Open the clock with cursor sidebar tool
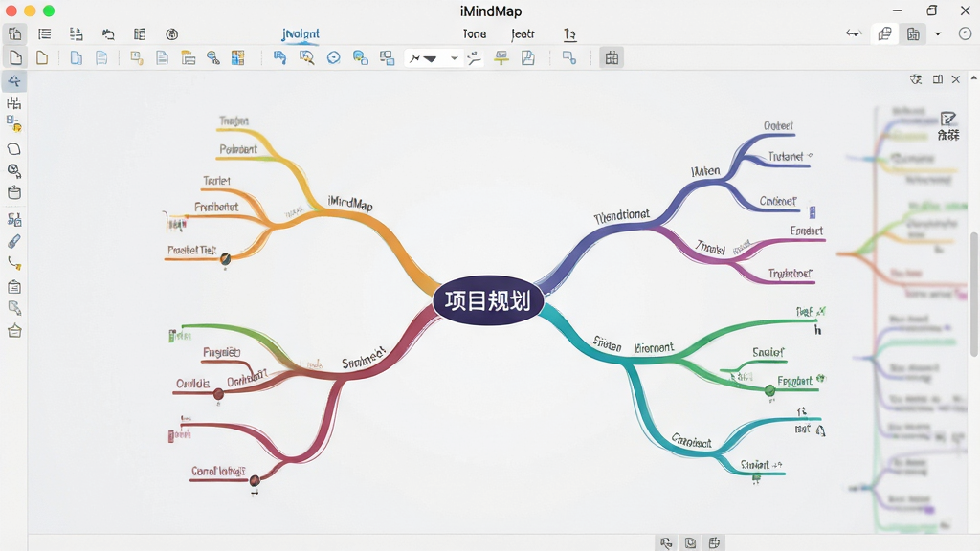The image size is (980, 551). tap(13, 170)
